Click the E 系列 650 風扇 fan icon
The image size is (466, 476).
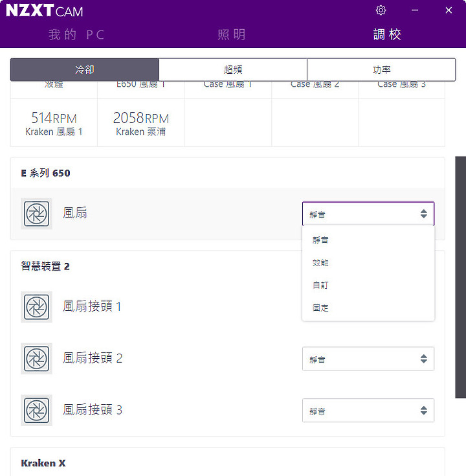point(36,214)
